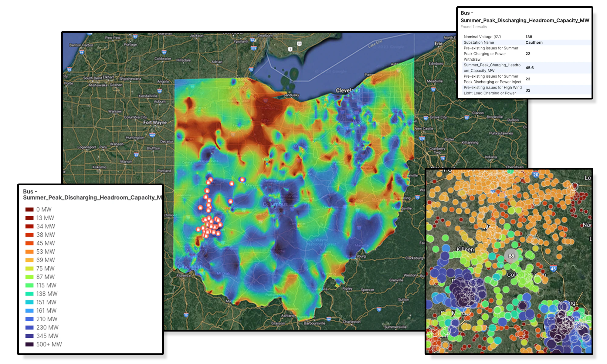This screenshot has width=607, height=364.
Task: Click the Cauthorn substation name value
Action: 534,42
